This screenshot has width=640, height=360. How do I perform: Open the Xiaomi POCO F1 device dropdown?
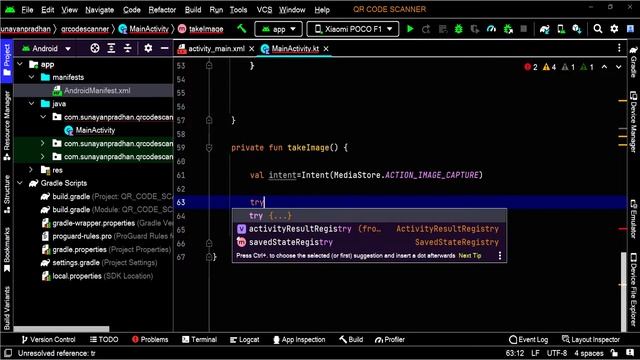[x=353, y=29]
